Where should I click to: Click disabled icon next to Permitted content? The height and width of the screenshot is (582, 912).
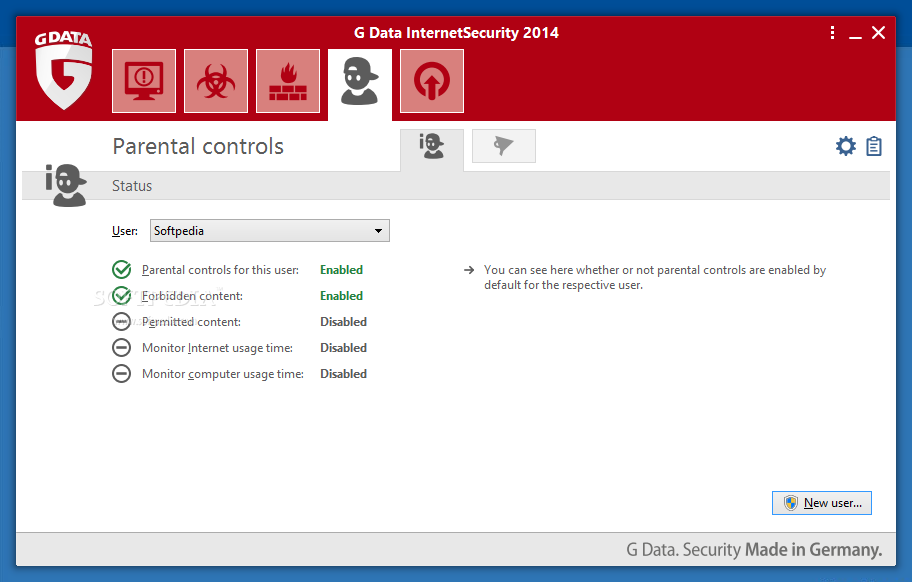(x=122, y=322)
